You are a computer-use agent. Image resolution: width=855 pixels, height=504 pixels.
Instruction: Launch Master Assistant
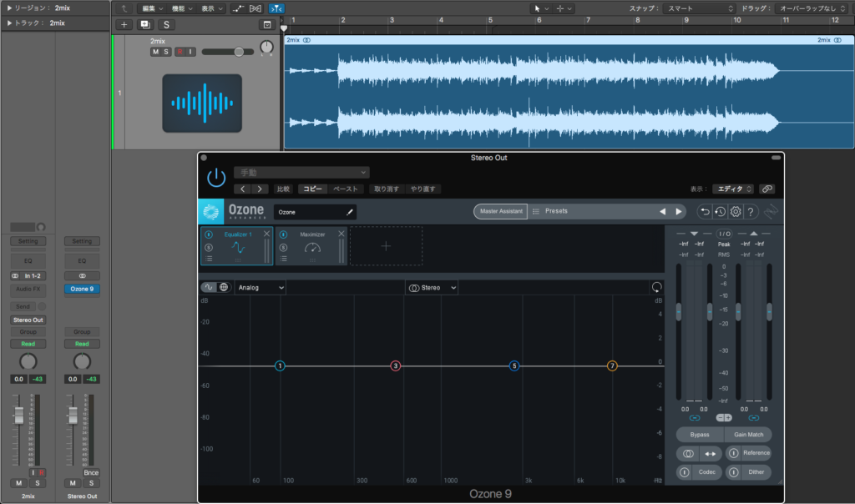pos(501,211)
